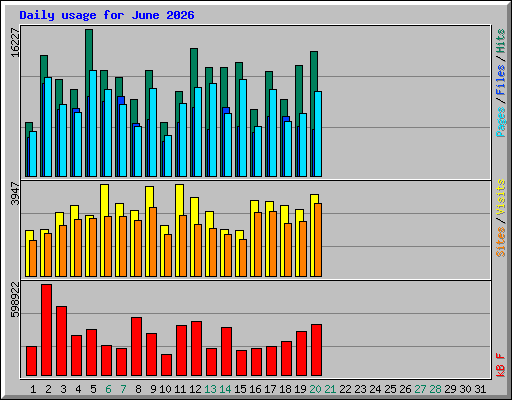Click day 4 on the x-axis
512x400 pixels.
coord(78,389)
